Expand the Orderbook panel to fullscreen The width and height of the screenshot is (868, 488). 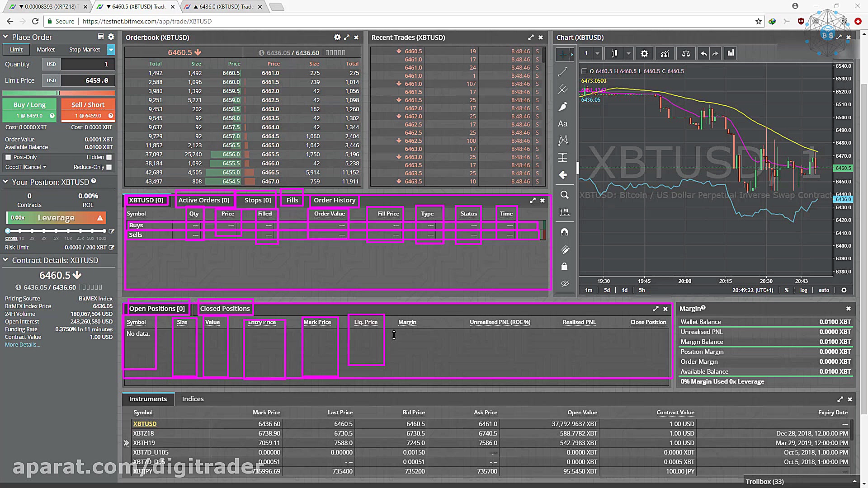[347, 37]
